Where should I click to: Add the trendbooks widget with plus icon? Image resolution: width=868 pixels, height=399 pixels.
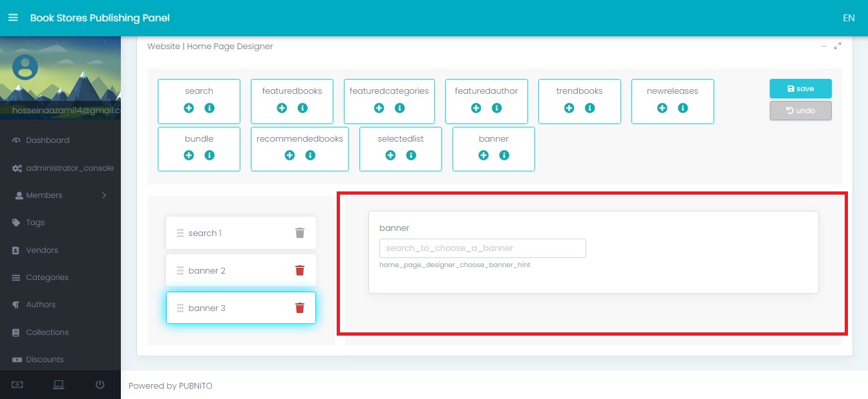(569, 108)
